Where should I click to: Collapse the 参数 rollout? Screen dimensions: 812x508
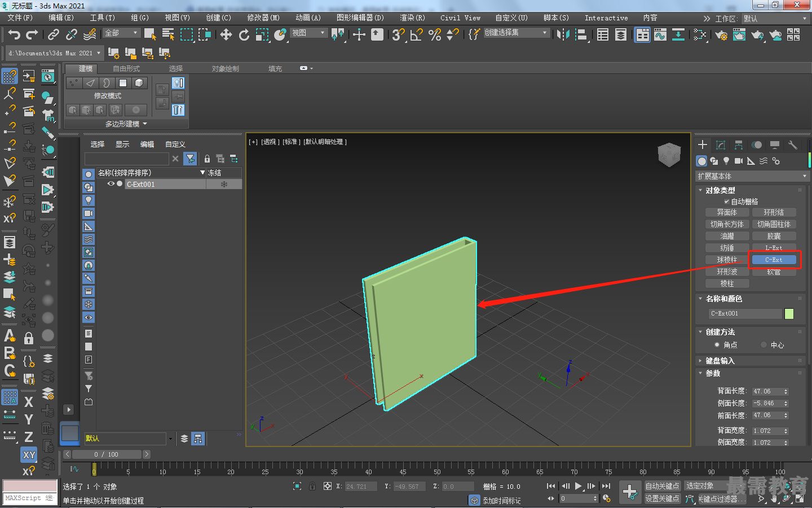coord(713,373)
